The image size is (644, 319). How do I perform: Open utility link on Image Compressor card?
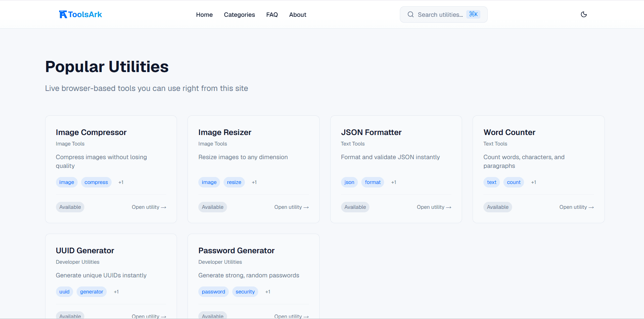149,207
